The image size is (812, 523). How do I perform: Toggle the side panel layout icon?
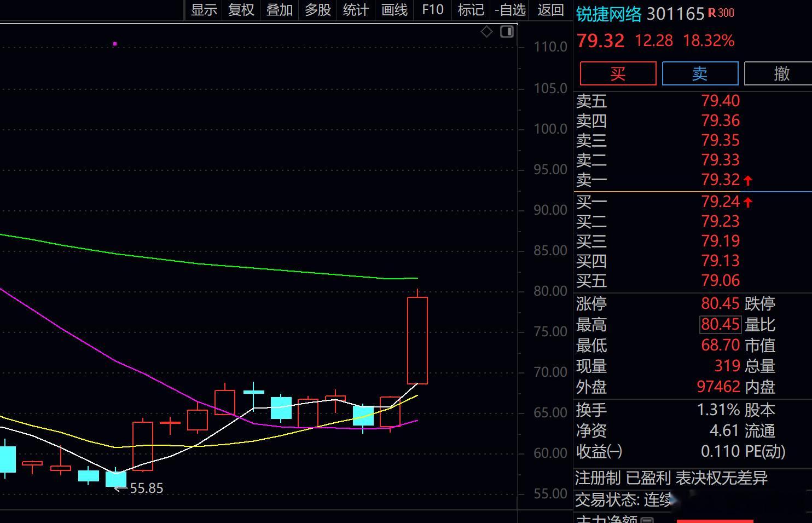507,32
